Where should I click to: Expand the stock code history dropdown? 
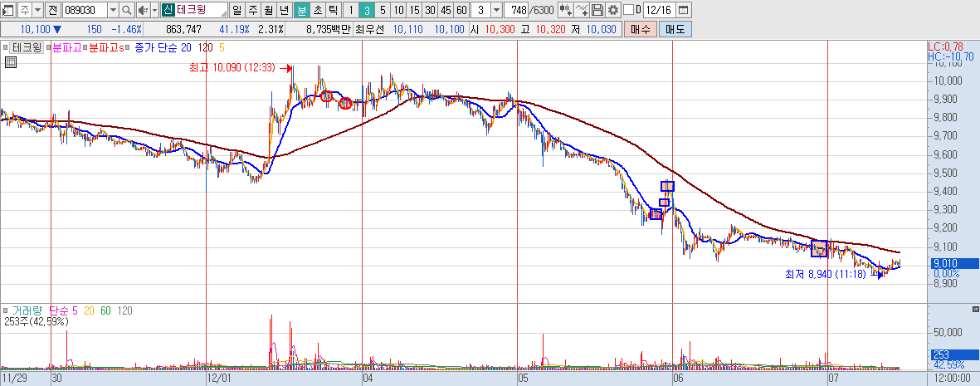click(x=113, y=10)
